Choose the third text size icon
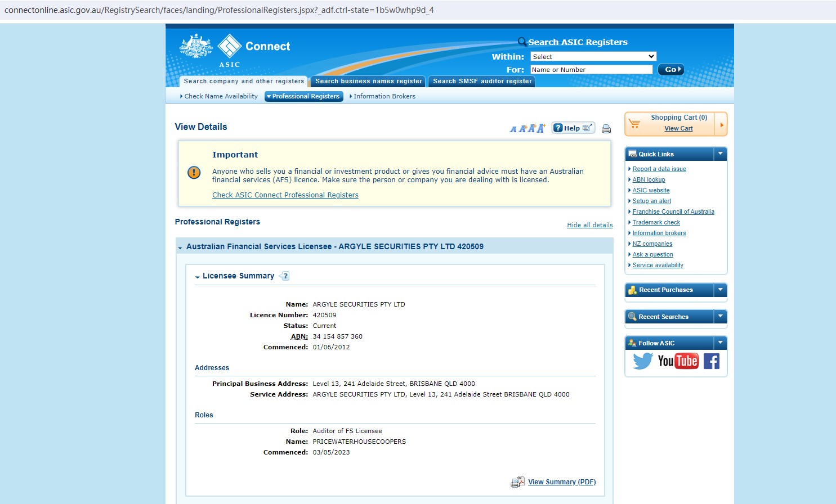 point(531,128)
